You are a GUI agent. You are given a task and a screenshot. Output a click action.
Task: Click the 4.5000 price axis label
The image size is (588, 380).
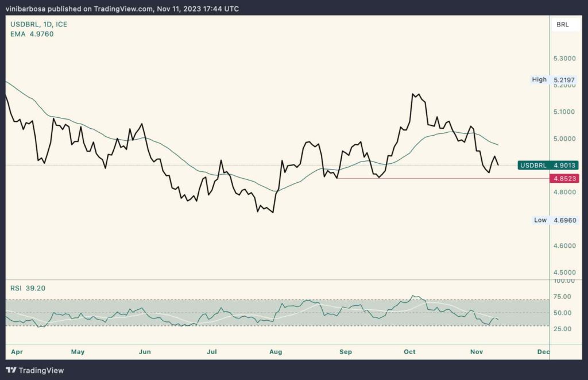(564, 272)
